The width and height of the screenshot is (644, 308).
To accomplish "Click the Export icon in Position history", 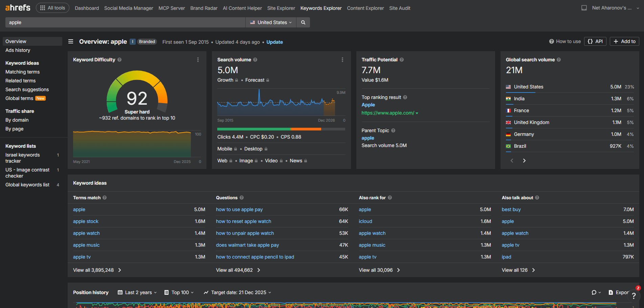I will (x=611, y=292).
